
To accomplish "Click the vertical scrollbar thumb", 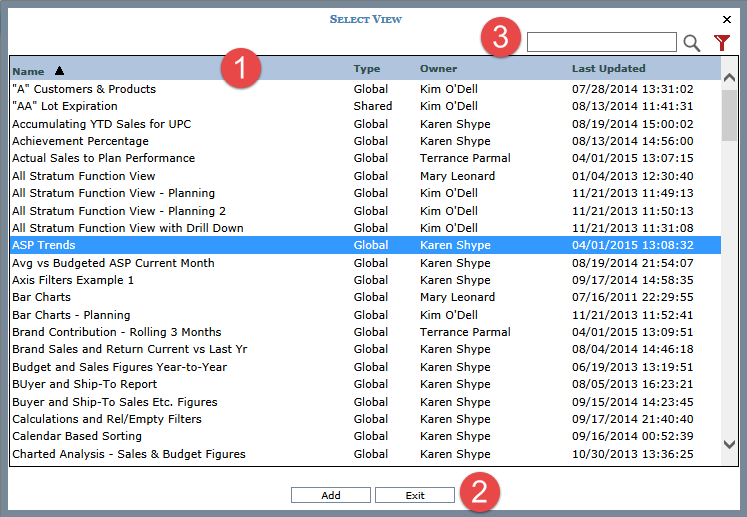I will pos(729,117).
